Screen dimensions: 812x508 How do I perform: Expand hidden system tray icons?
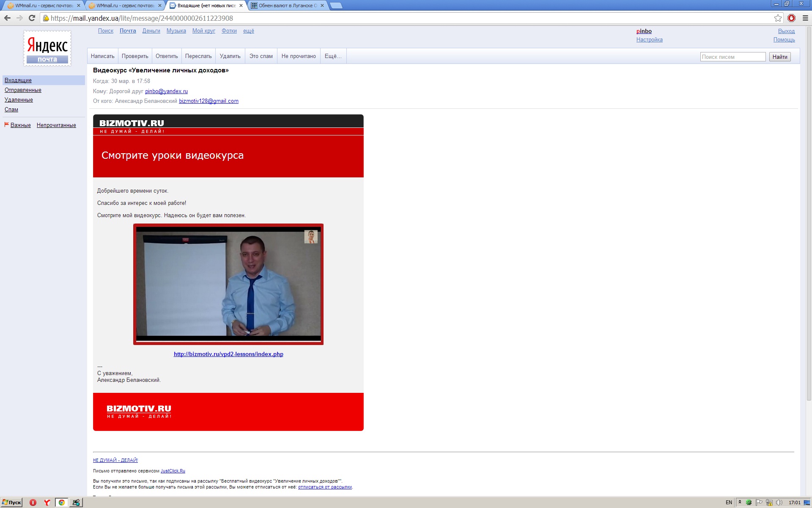tap(740, 502)
